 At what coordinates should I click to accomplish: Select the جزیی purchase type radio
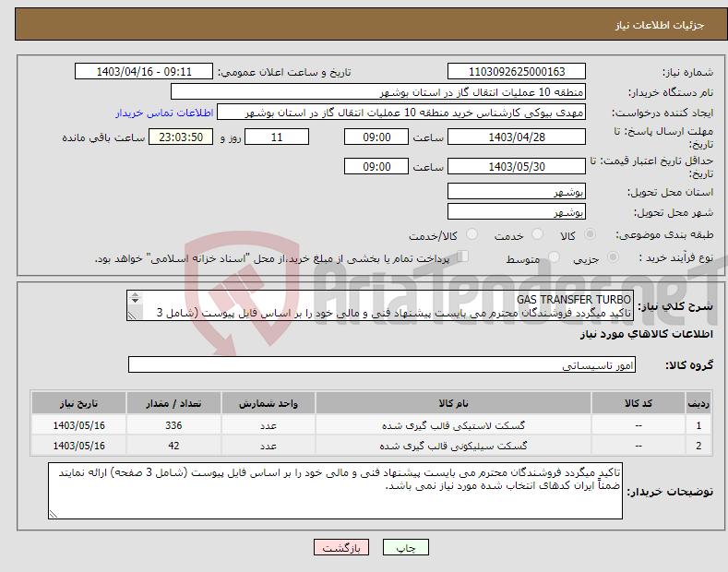[613, 256]
